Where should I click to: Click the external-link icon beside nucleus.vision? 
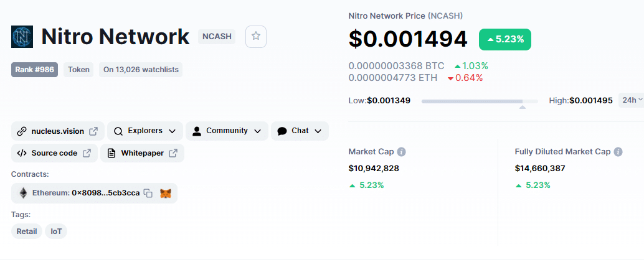coord(93,131)
